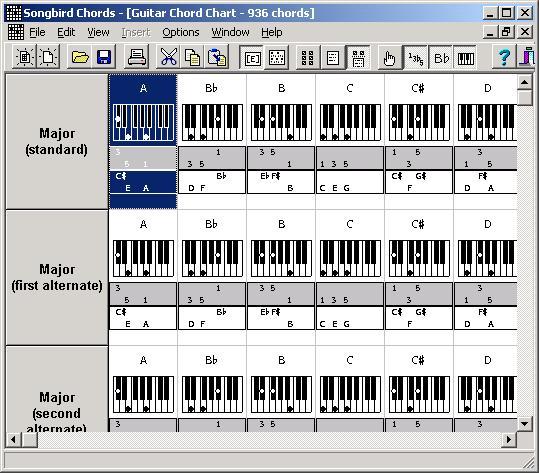Select C# keyboard diagram in second alternate row
This screenshot has width=539, height=473.
coord(419,395)
